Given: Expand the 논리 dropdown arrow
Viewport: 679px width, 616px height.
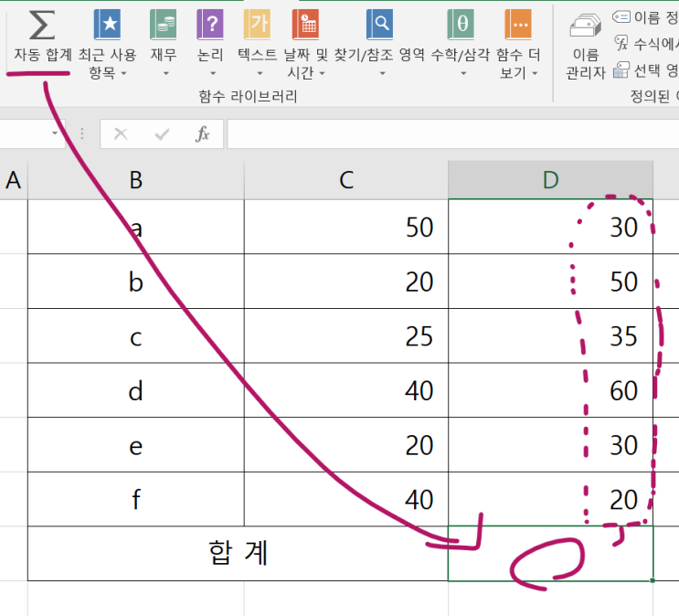Looking at the screenshot, I should [213, 74].
